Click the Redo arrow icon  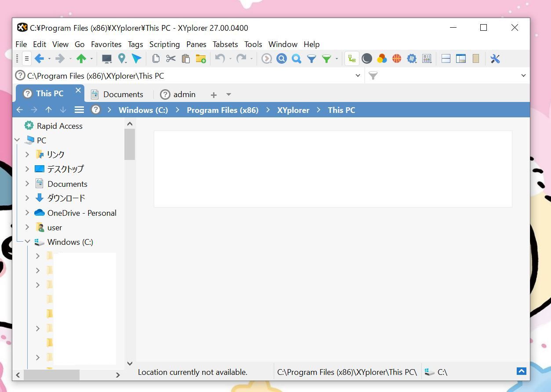point(241,58)
